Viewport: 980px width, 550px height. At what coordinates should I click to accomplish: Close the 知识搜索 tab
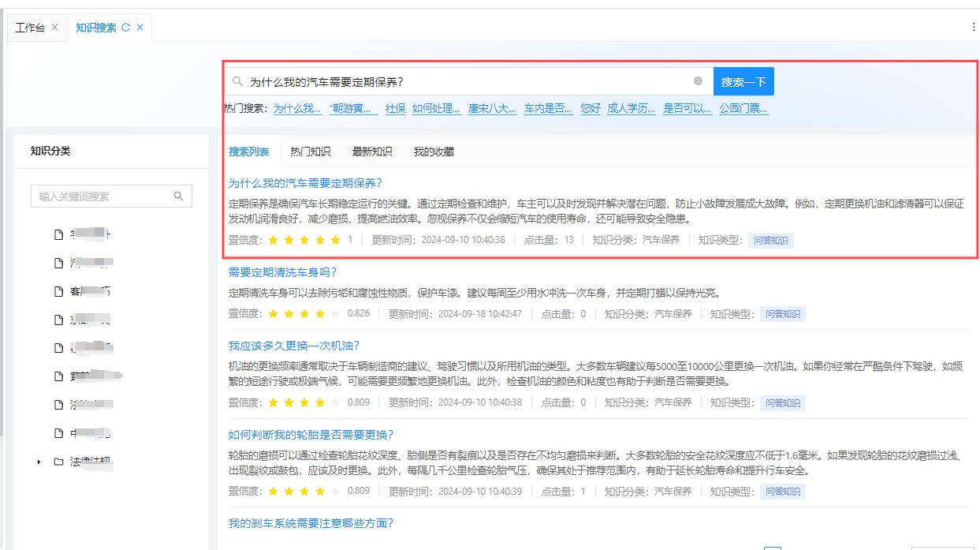pos(140,28)
